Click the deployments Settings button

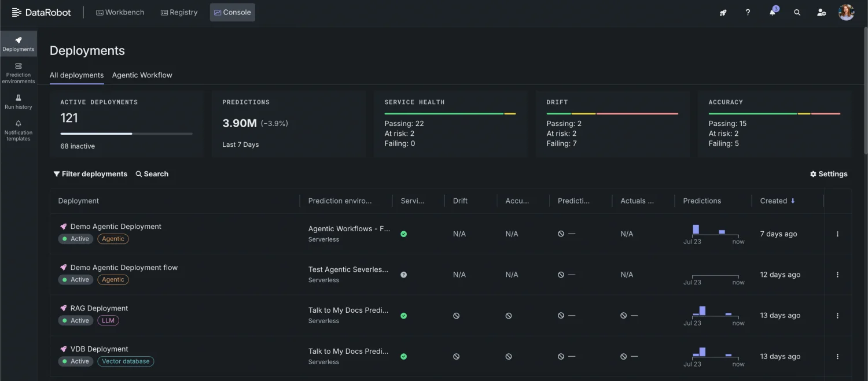(829, 174)
